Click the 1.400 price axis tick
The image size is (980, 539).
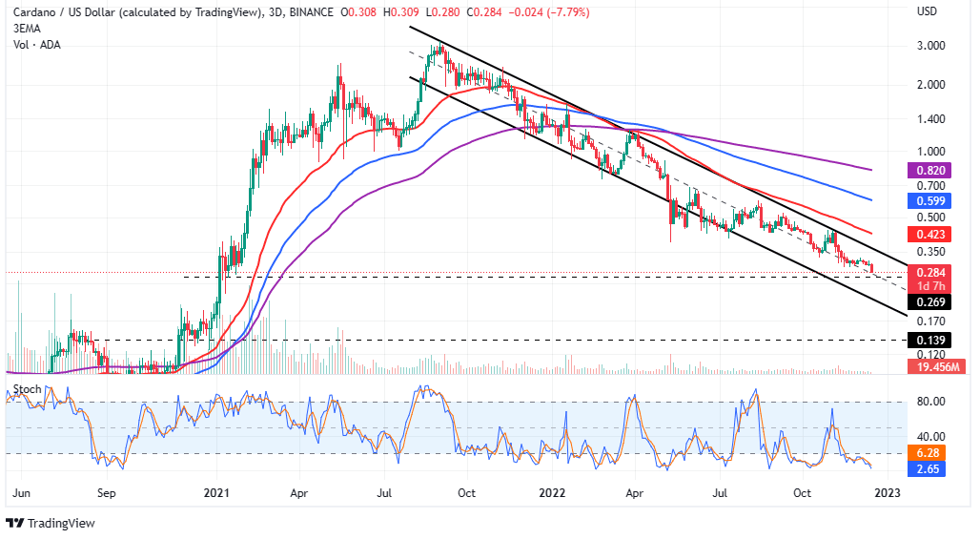pos(930,118)
